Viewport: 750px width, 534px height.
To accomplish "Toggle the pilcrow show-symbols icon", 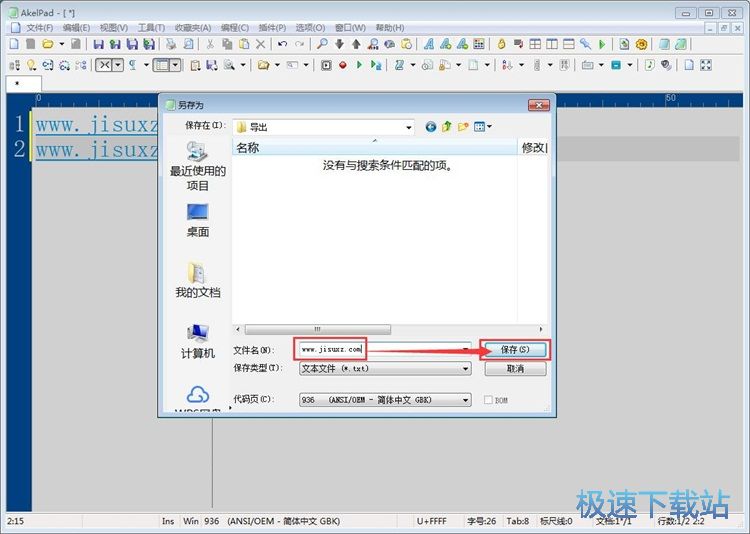I will [x=132, y=65].
